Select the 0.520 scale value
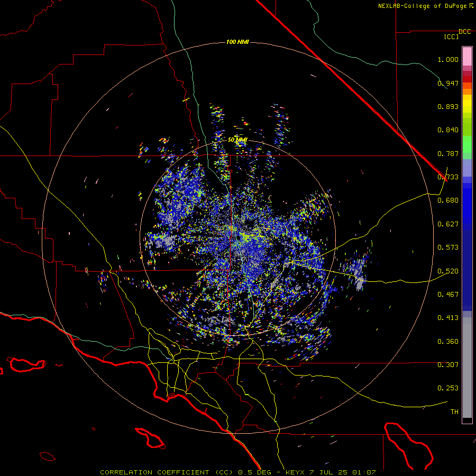Screen dimensions: 476x476 pos(448,271)
